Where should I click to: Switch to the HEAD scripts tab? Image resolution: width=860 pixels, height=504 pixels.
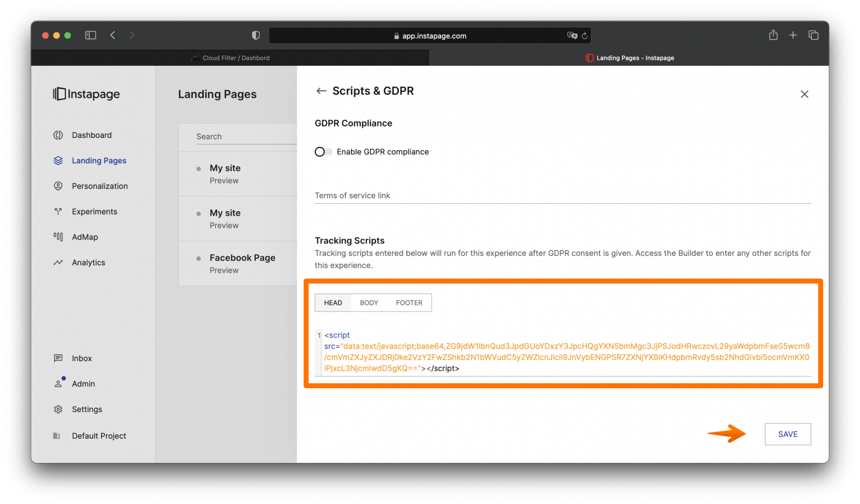click(333, 303)
